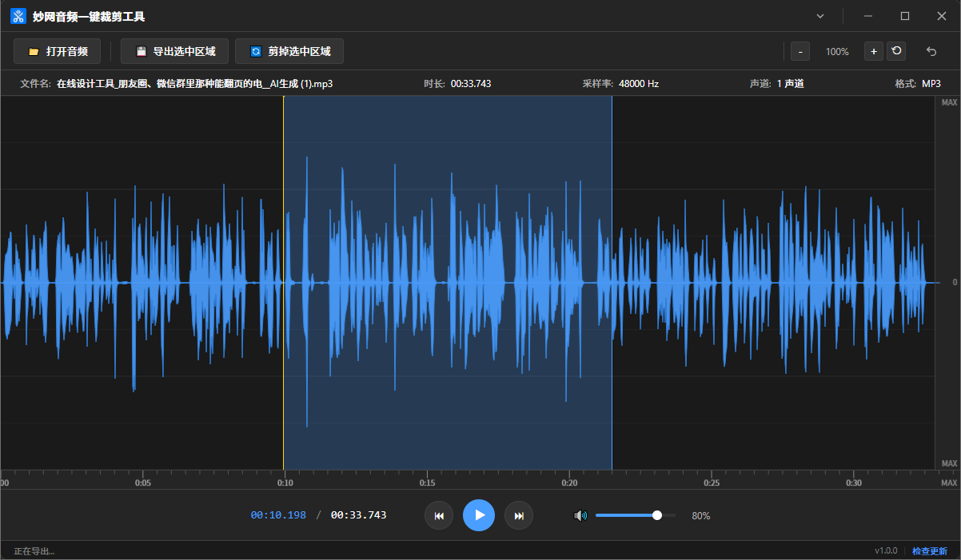This screenshot has height=560, width=961.
Task: Open an audio file with 打开音频
Action: point(57,51)
